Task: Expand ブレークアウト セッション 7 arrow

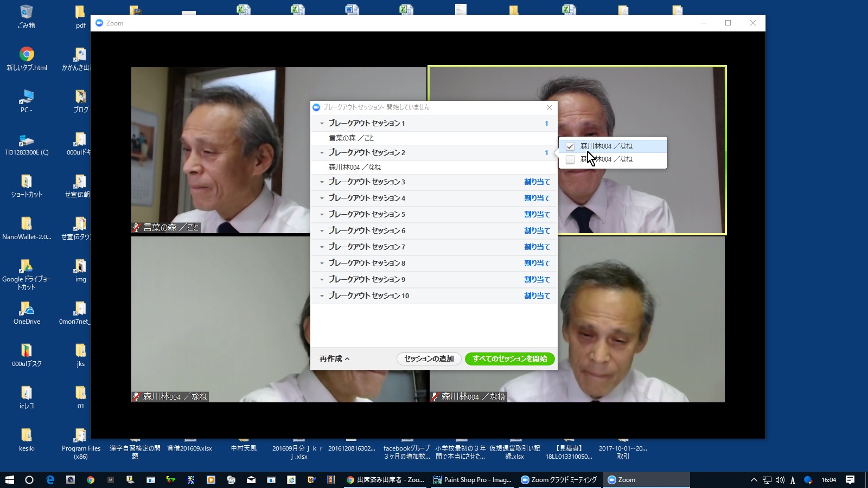Action: coord(322,247)
